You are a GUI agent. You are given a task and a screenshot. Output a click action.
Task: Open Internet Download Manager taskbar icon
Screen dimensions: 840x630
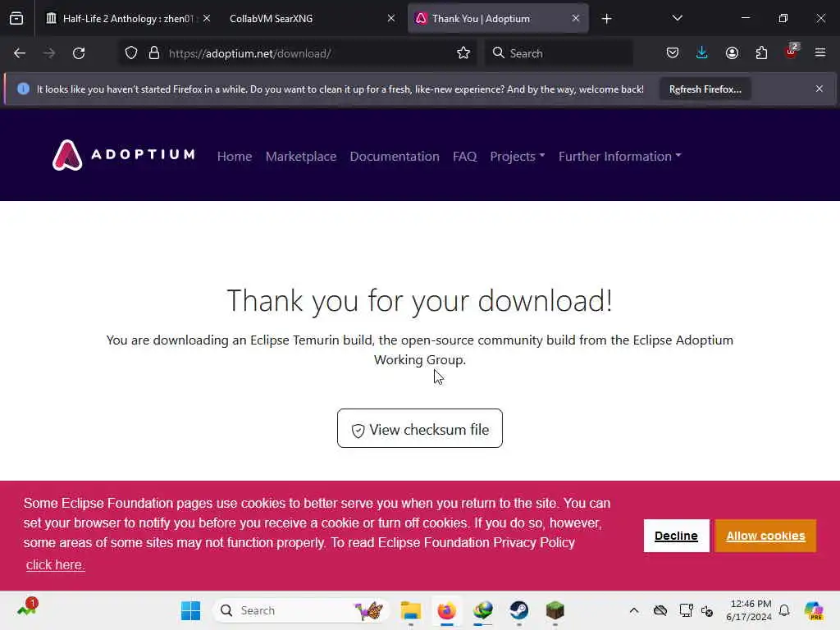tap(482, 610)
